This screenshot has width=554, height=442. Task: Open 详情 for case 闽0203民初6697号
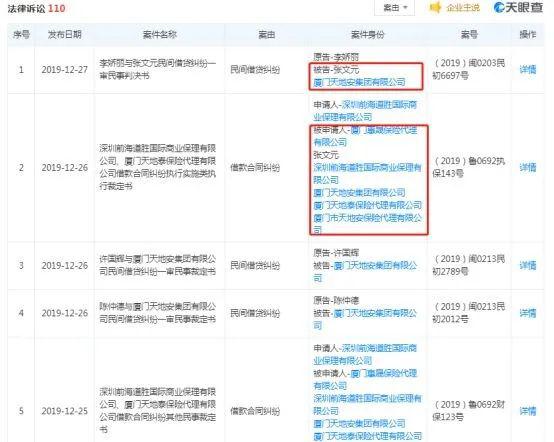(x=528, y=70)
